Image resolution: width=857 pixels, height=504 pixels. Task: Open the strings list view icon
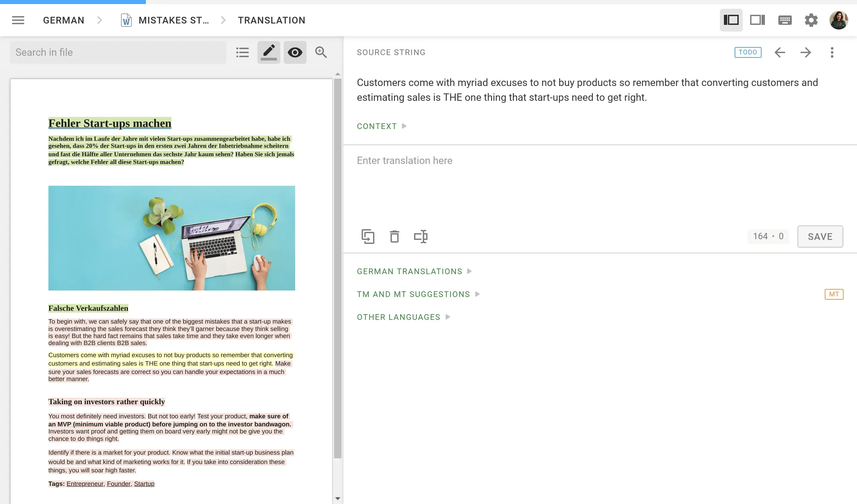click(242, 52)
